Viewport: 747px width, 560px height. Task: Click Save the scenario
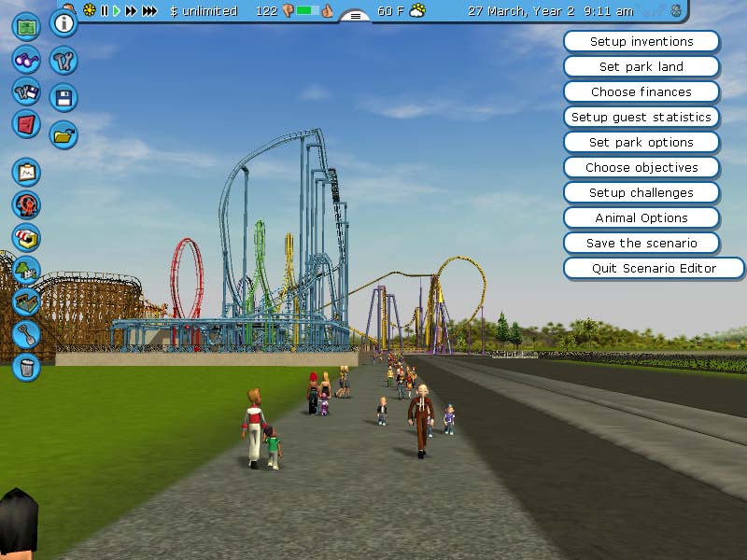tap(641, 244)
